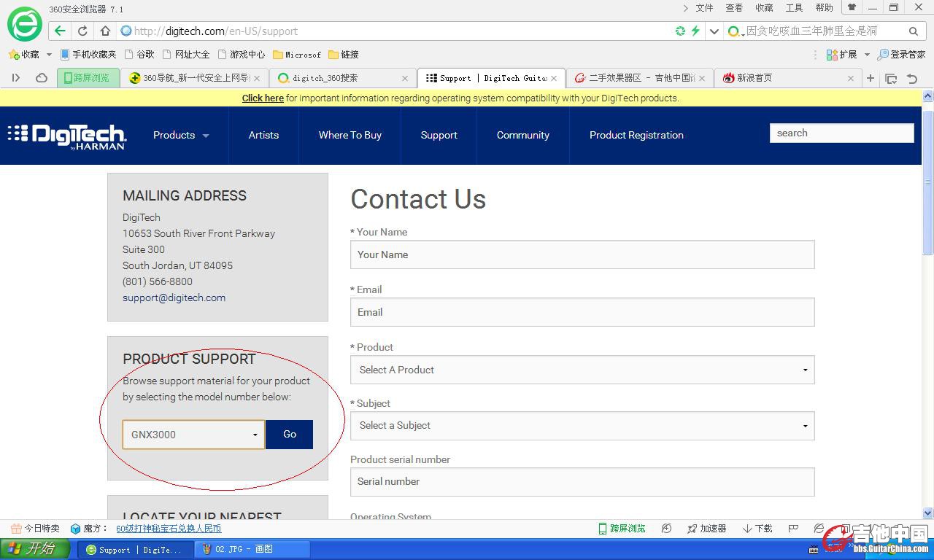The width and height of the screenshot is (934, 560).
Task: Click the tab list icon right of plus
Action: 891,78
